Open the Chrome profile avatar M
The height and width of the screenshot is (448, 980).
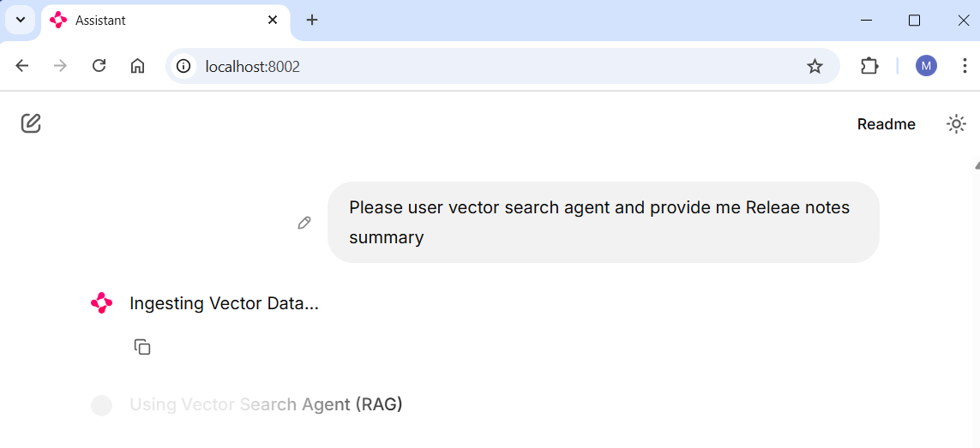coord(926,66)
